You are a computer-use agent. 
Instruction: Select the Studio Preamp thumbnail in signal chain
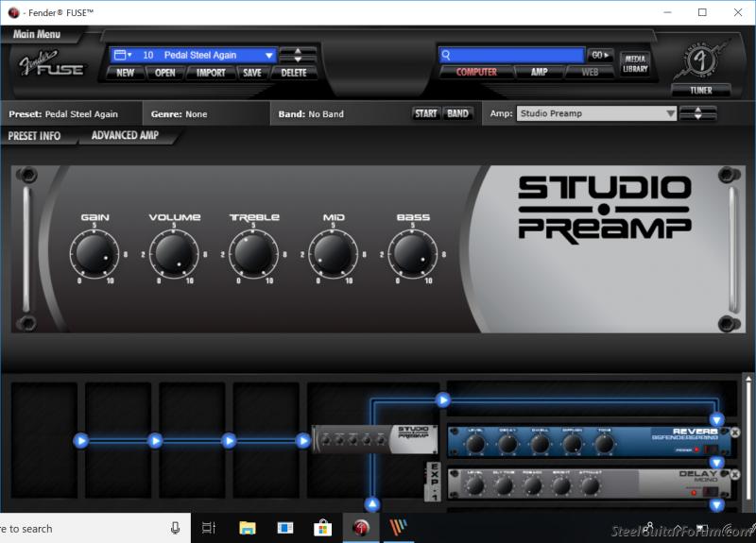click(x=375, y=439)
